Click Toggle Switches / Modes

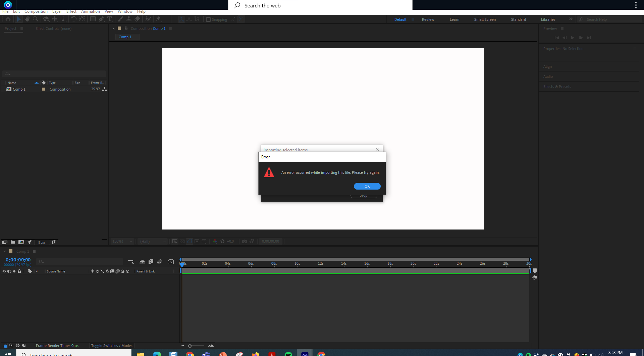pos(112,345)
